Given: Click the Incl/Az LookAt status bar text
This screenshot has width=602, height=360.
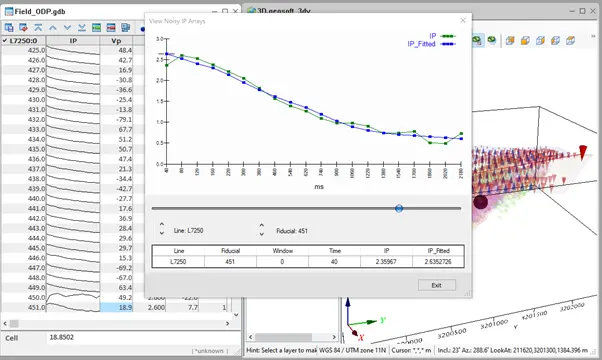Looking at the screenshot, I should [513, 350].
